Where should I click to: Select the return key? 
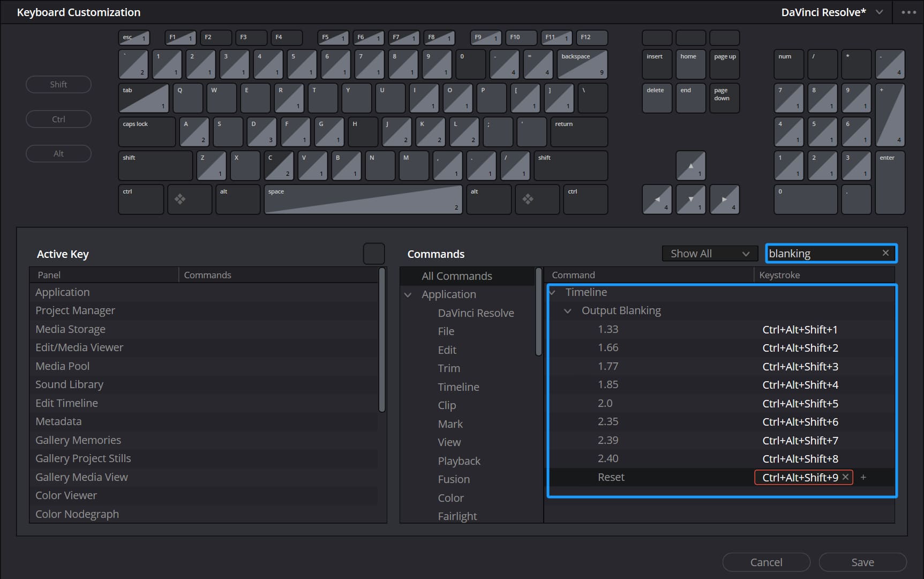[x=579, y=132]
